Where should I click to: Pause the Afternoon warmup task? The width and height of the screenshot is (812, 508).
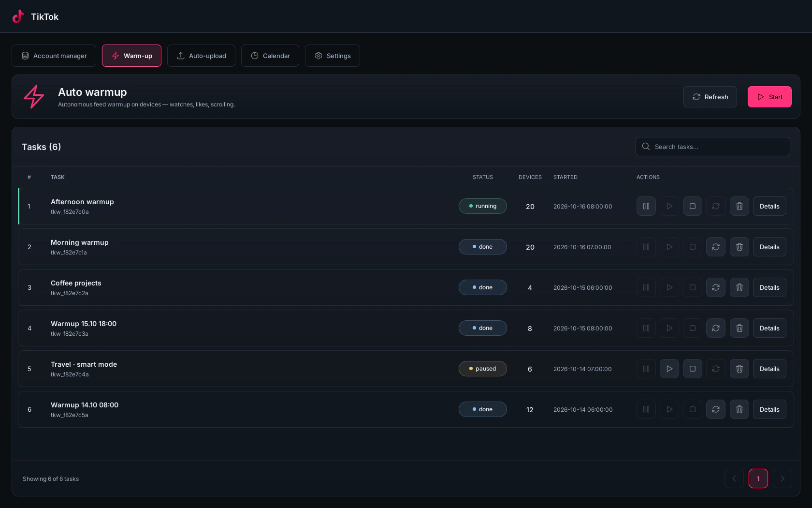point(646,206)
